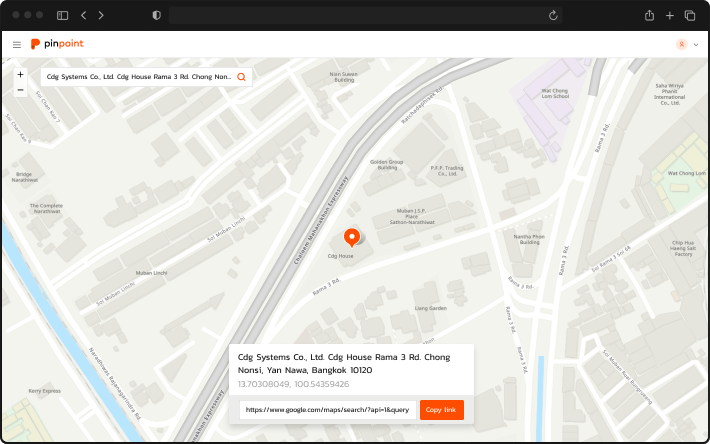Show the tab overview icon
The width and height of the screenshot is (710, 444).
tap(690, 15)
